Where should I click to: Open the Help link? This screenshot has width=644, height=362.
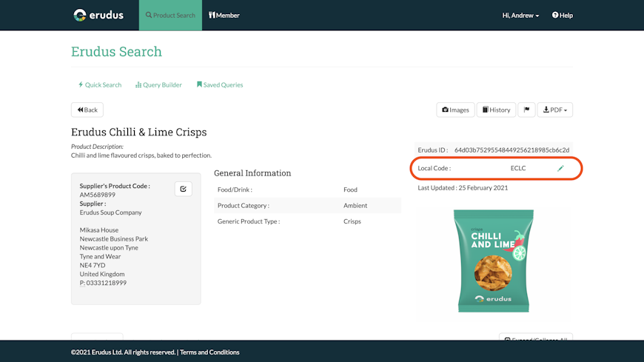tap(563, 16)
